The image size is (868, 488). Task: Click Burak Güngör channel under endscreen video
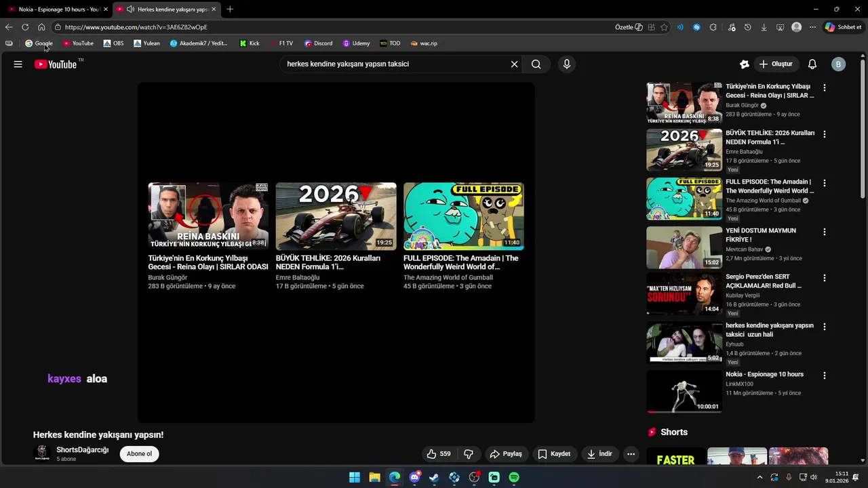coord(167,278)
